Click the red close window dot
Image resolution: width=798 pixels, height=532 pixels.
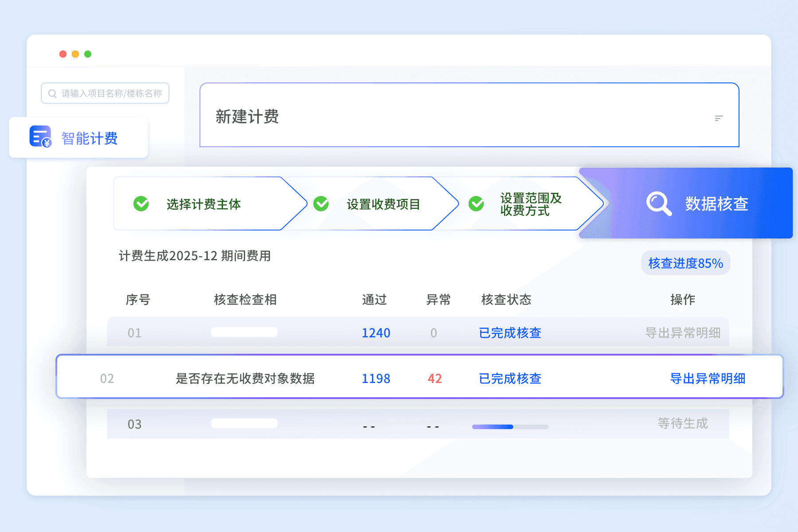click(x=63, y=54)
